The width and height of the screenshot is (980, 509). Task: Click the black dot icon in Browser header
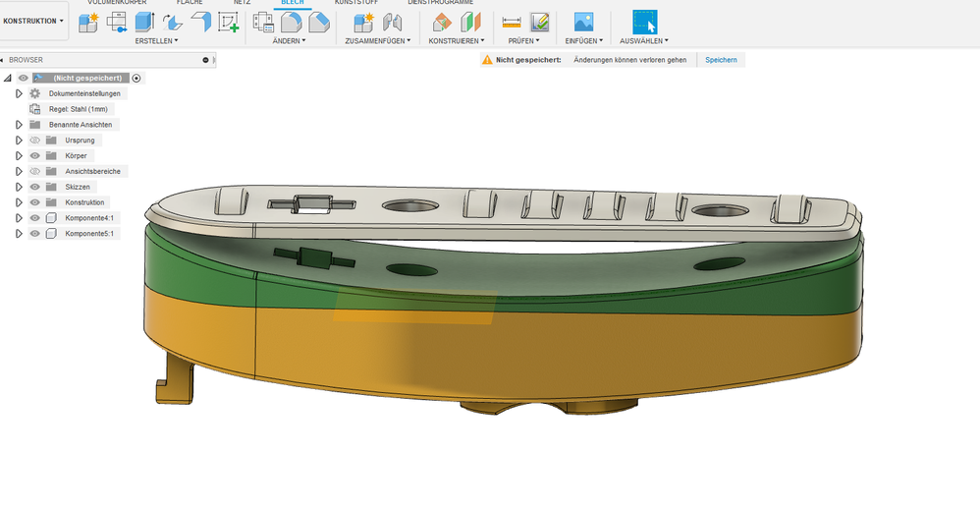click(x=205, y=60)
